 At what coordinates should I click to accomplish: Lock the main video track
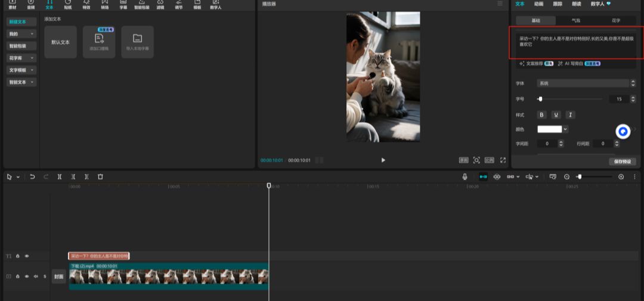click(x=18, y=277)
